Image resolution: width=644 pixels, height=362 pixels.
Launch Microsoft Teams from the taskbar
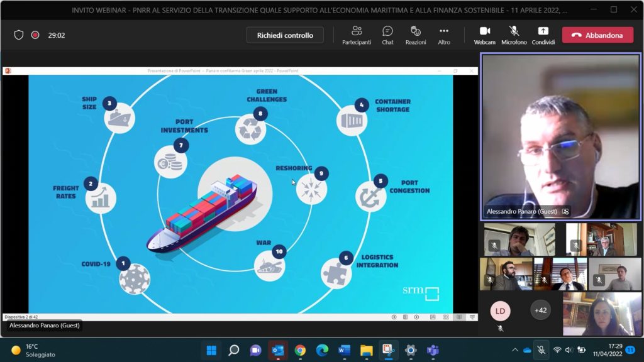pos(433,350)
